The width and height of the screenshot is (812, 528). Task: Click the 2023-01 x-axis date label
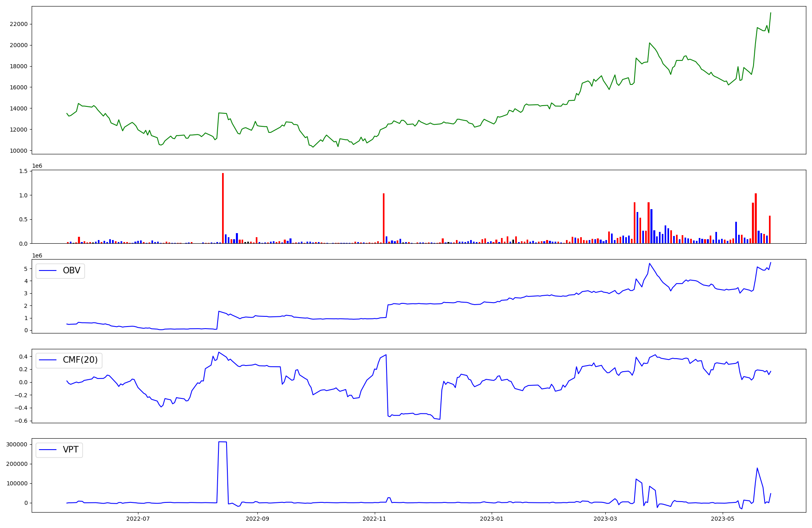click(x=492, y=519)
